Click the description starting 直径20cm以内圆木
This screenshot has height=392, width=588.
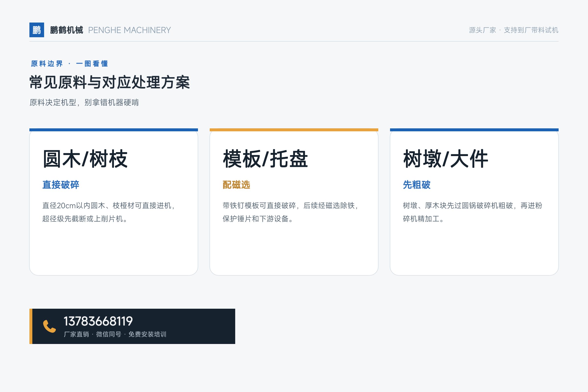tap(109, 212)
